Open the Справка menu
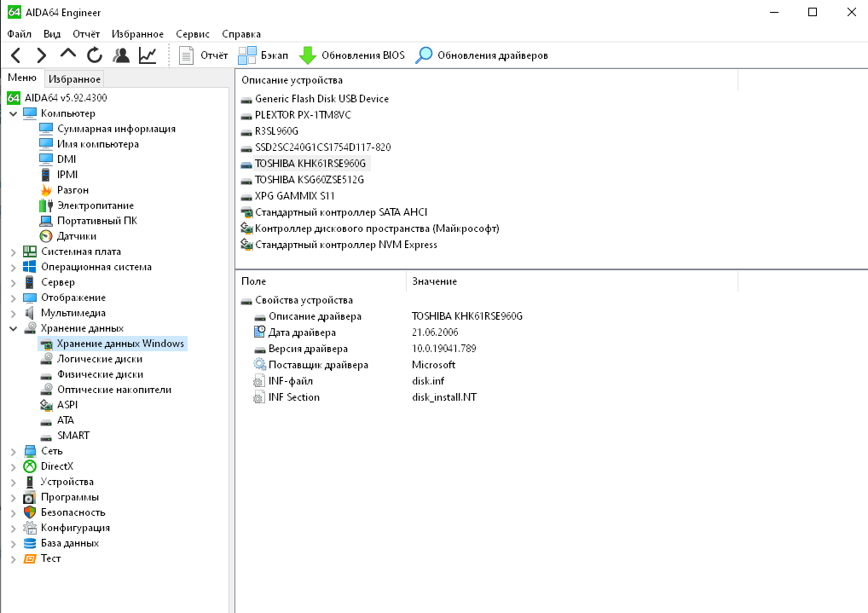 241,34
